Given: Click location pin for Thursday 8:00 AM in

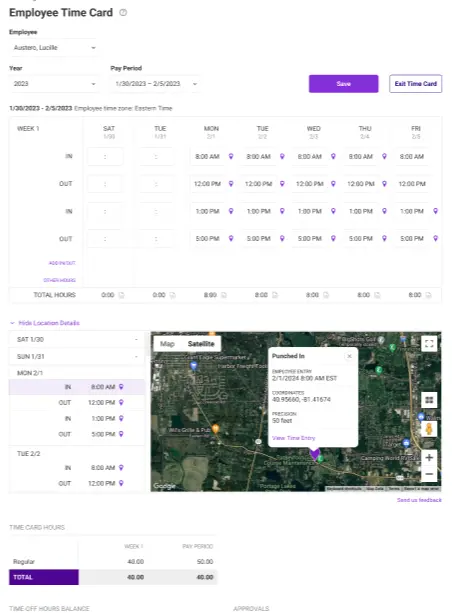Looking at the screenshot, I should [x=384, y=156].
